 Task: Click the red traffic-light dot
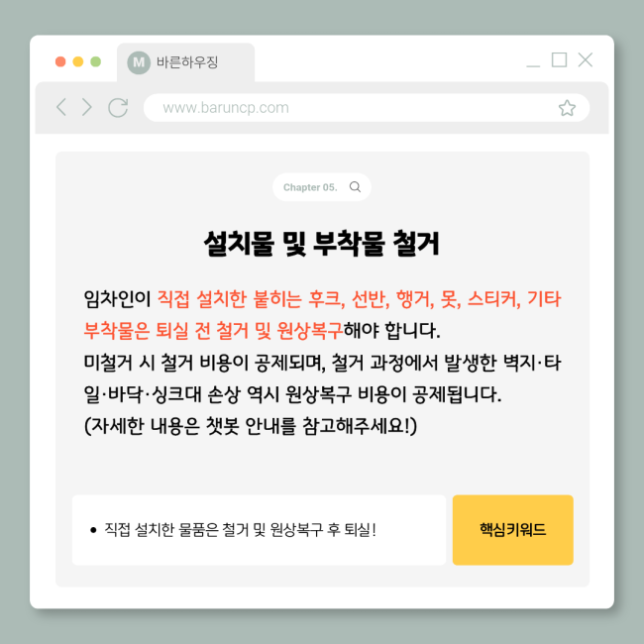pos(60,61)
